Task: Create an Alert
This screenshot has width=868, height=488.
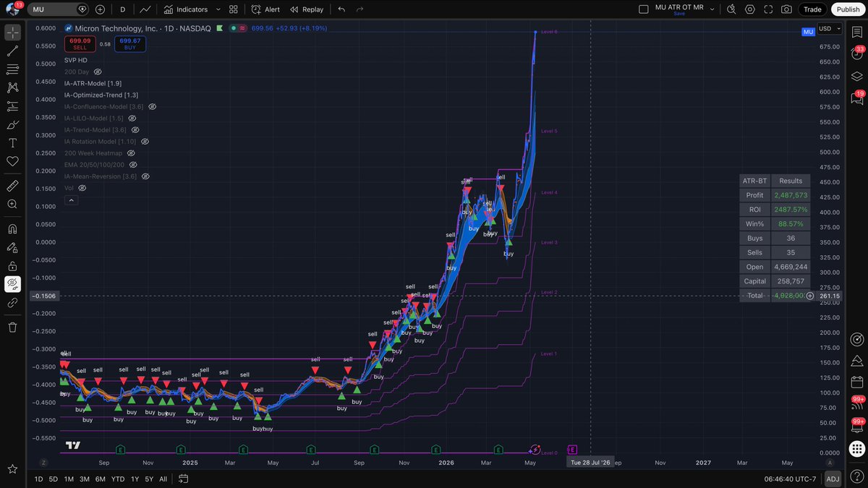Action: (x=266, y=9)
